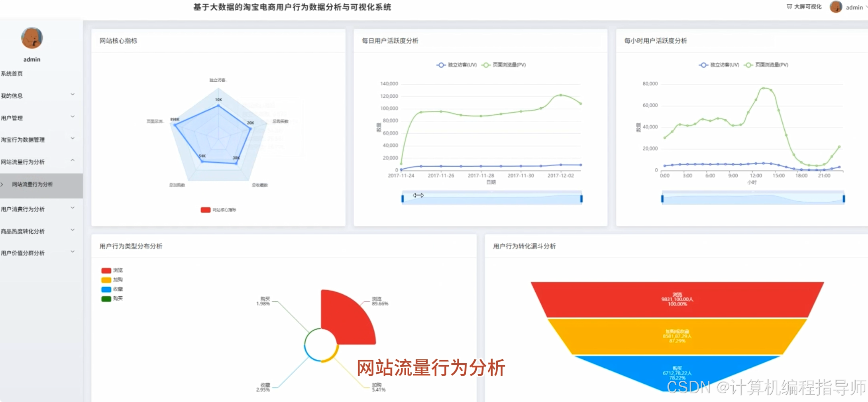Toggle the red 网站核心指标 radar legend

pyautogui.click(x=218, y=210)
